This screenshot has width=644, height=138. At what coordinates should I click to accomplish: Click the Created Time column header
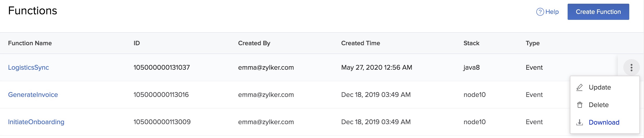[360, 43]
